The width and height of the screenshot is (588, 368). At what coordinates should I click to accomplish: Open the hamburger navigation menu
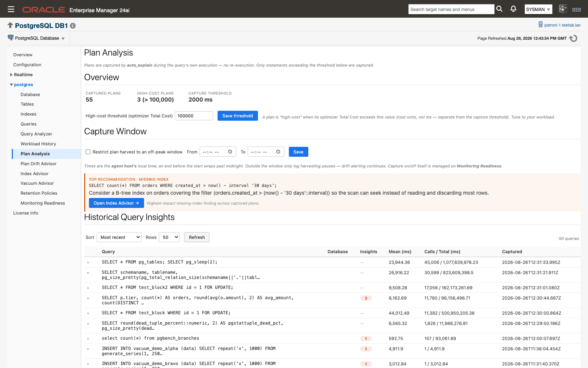pyautogui.click(x=11, y=9)
